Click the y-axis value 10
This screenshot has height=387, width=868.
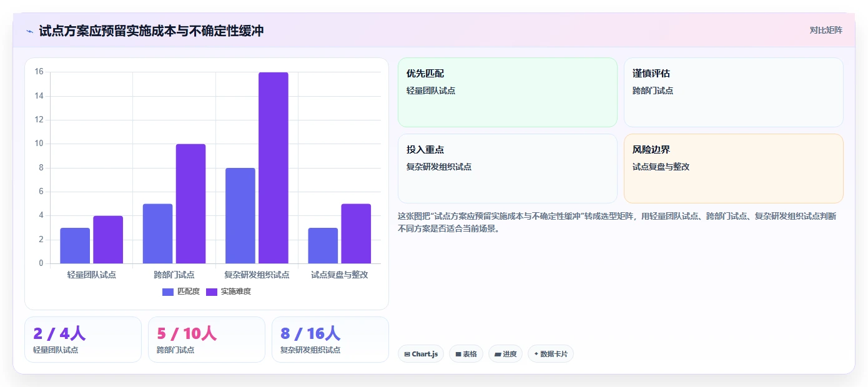39,144
